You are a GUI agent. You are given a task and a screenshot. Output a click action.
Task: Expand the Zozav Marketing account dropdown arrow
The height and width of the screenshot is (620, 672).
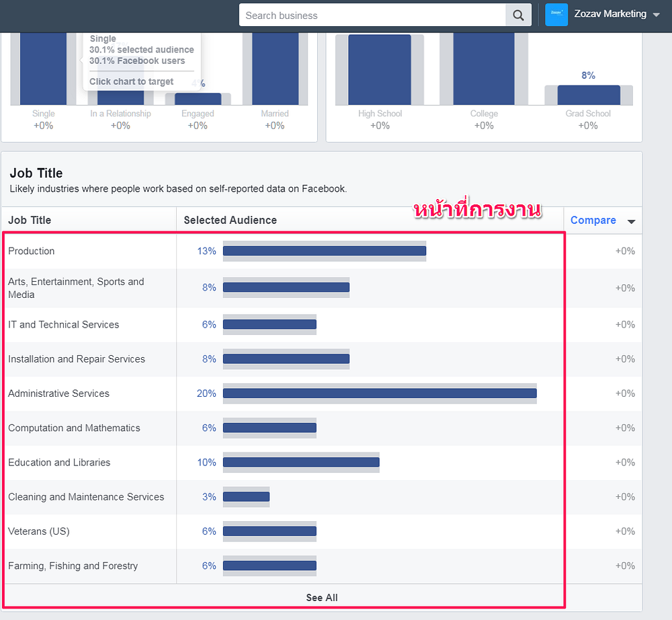point(656,15)
